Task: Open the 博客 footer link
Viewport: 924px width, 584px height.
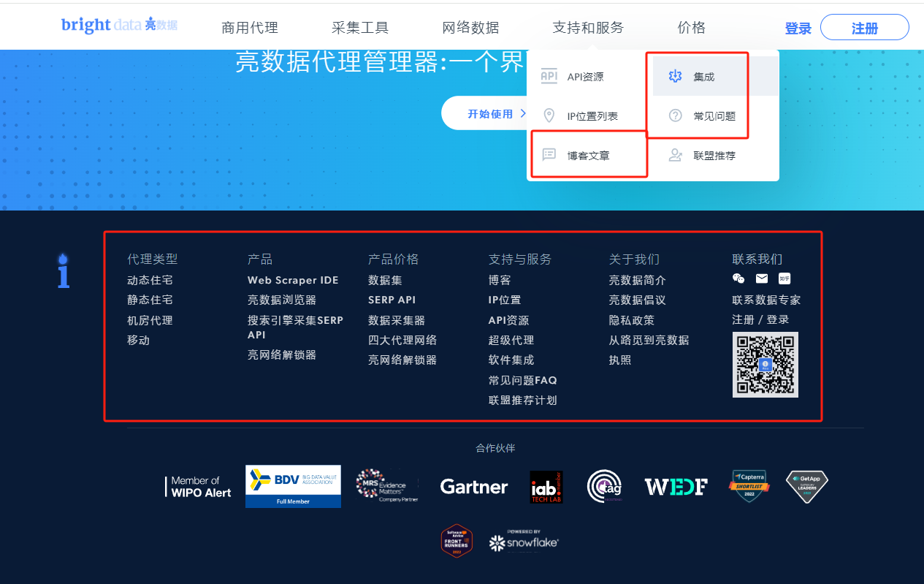Action: click(x=500, y=280)
